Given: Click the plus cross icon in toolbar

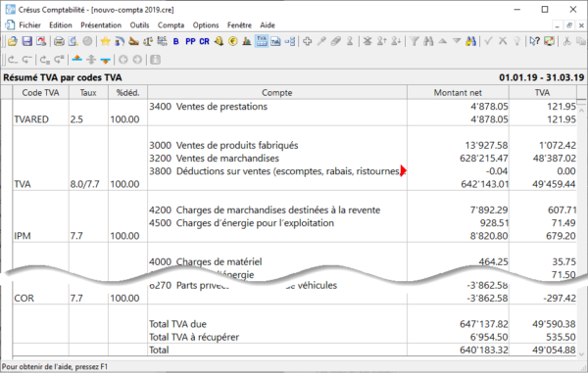Looking at the screenshot, I should pos(307,41).
